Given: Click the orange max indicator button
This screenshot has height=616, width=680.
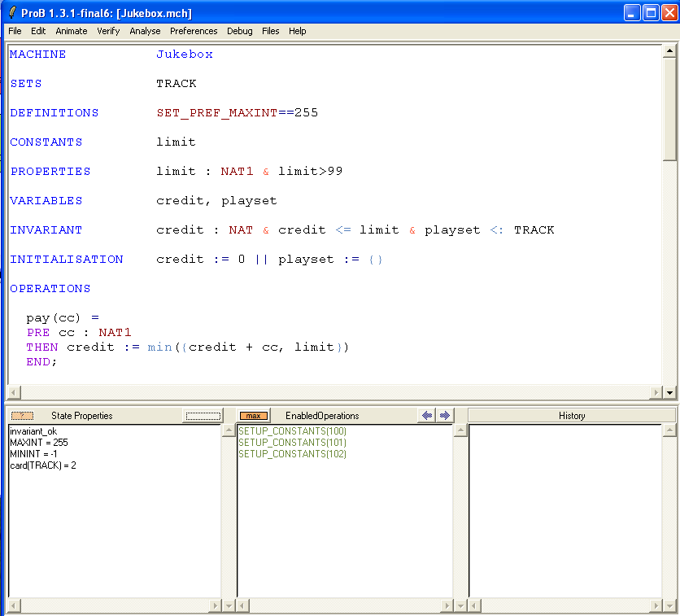Looking at the screenshot, I should click(253, 416).
